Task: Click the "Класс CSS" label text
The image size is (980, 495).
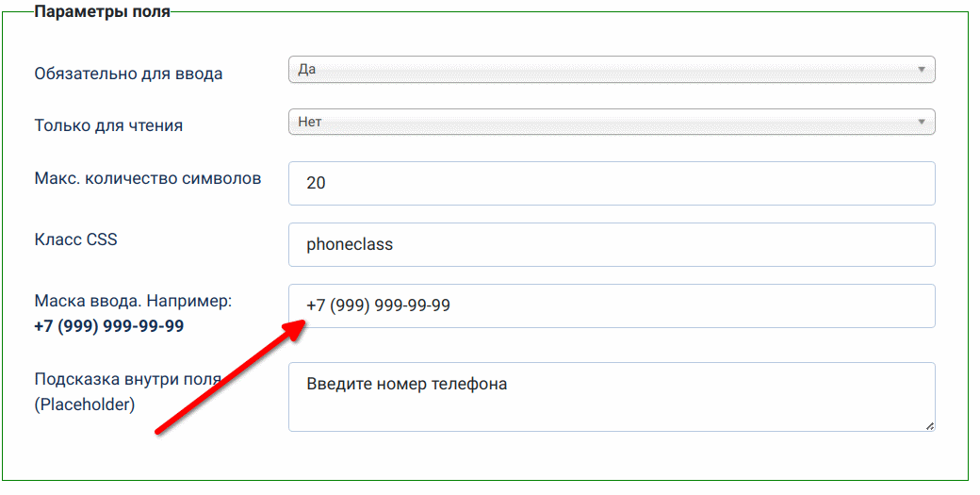Action: click(x=75, y=239)
